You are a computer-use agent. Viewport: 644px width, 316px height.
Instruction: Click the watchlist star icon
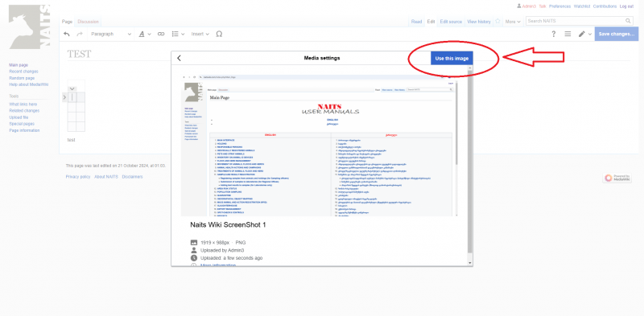497,22
